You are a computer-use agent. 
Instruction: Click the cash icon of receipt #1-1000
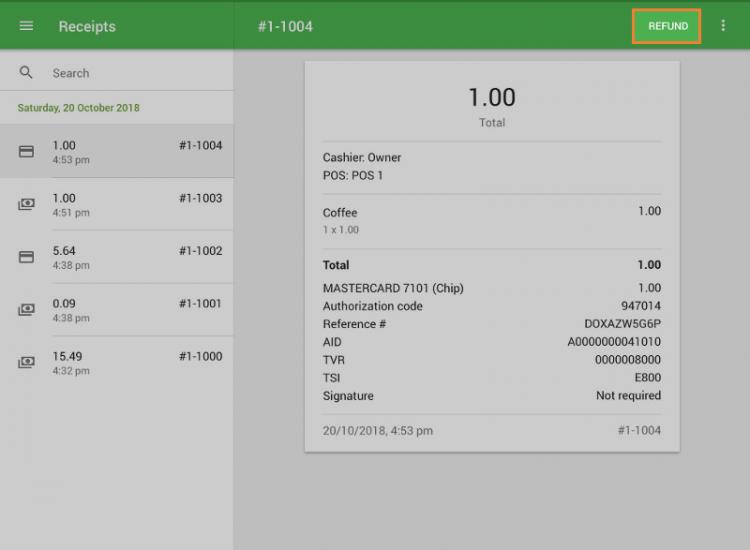point(26,362)
